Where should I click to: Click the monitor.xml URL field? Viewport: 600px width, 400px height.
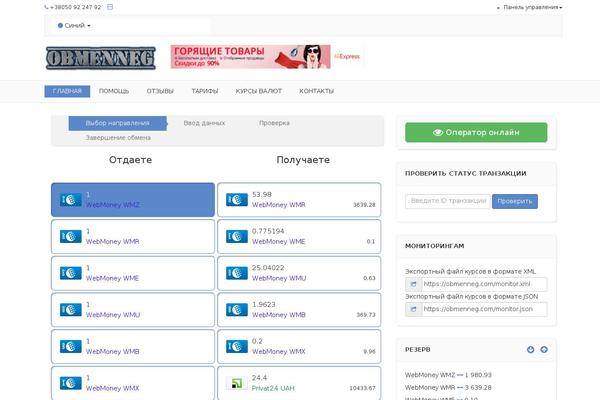coord(484,284)
